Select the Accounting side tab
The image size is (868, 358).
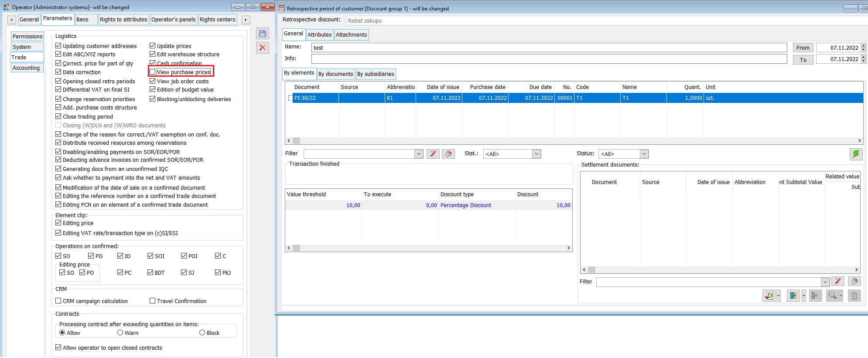pyautogui.click(x=26, y=68)
